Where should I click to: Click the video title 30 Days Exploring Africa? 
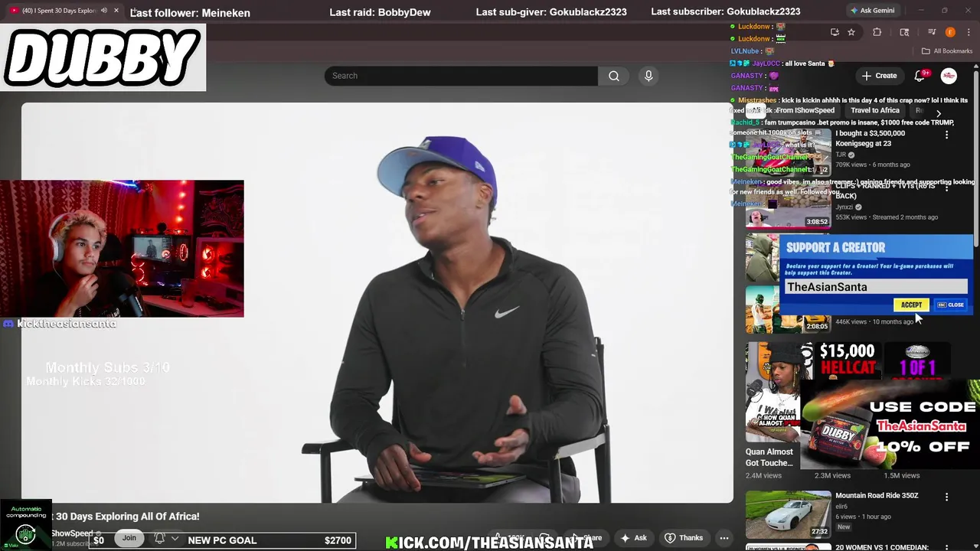coord(127,517)
